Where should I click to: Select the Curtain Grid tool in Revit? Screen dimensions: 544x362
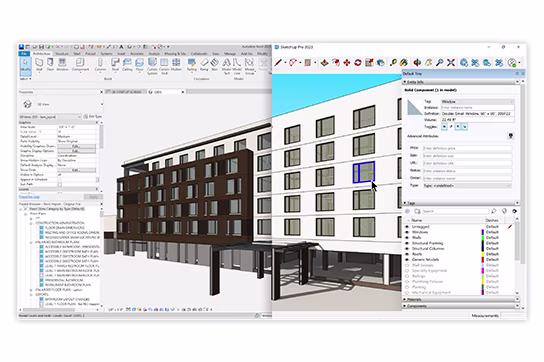pyautogui.click(x=164, y=66)
